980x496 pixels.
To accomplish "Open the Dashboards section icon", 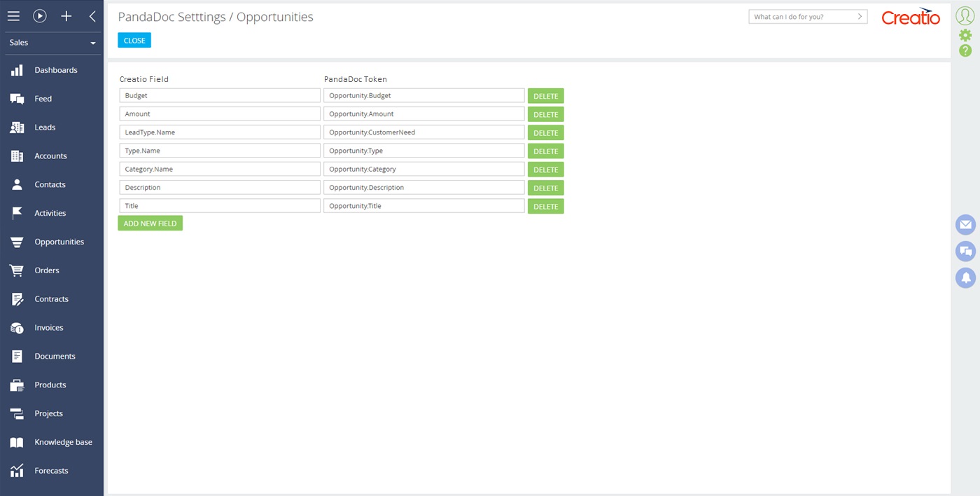I will point(17,70).
